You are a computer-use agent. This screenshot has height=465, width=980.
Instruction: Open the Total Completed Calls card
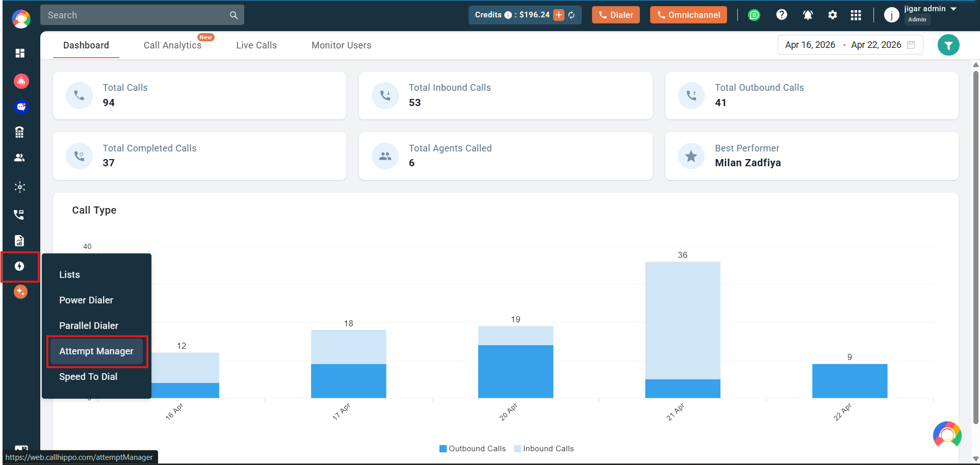coord(199,156)
